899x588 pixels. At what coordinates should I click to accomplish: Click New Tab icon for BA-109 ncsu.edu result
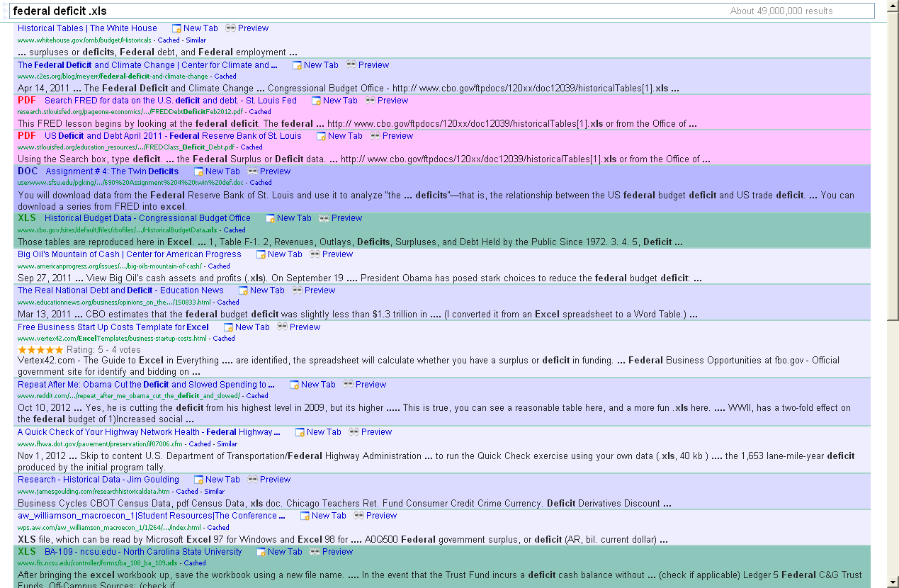(261, 552)
